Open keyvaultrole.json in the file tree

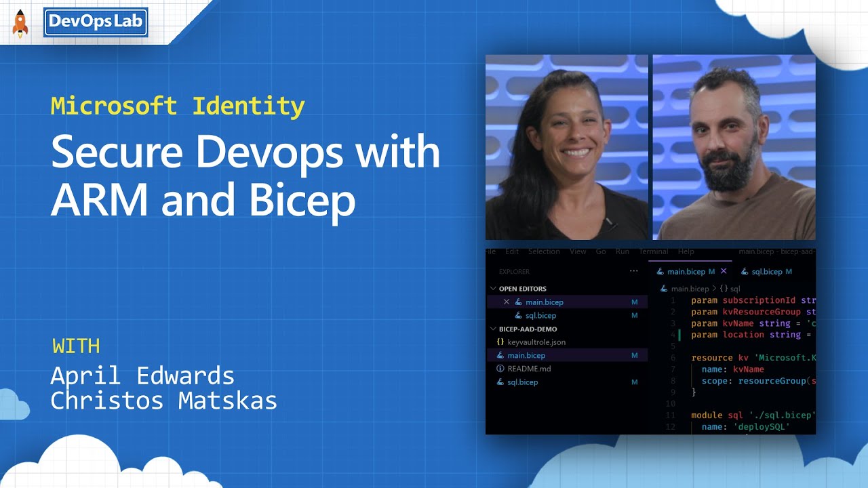pos(536,342)
